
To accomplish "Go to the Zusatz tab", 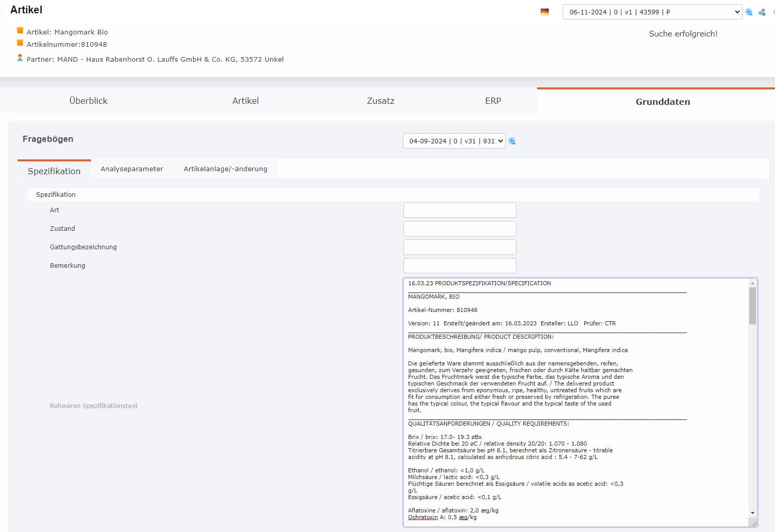I will click(380, 101).
